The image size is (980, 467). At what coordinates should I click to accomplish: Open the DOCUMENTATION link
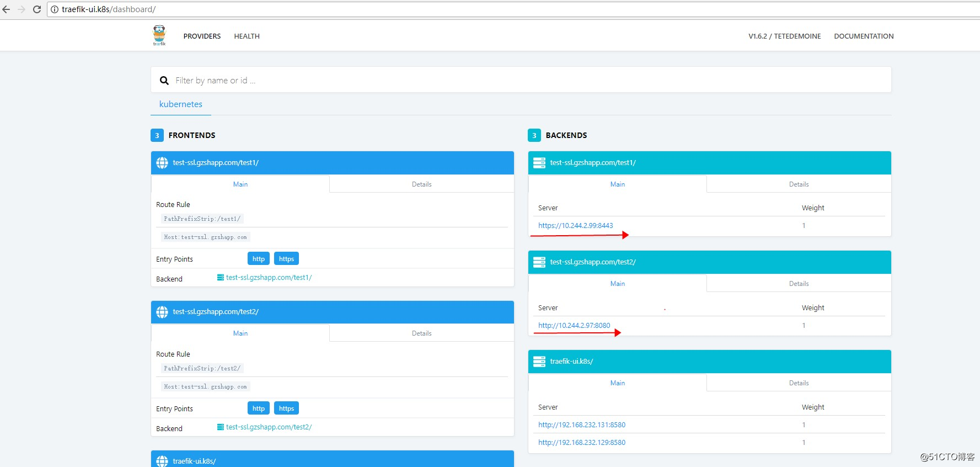(864, 36)
